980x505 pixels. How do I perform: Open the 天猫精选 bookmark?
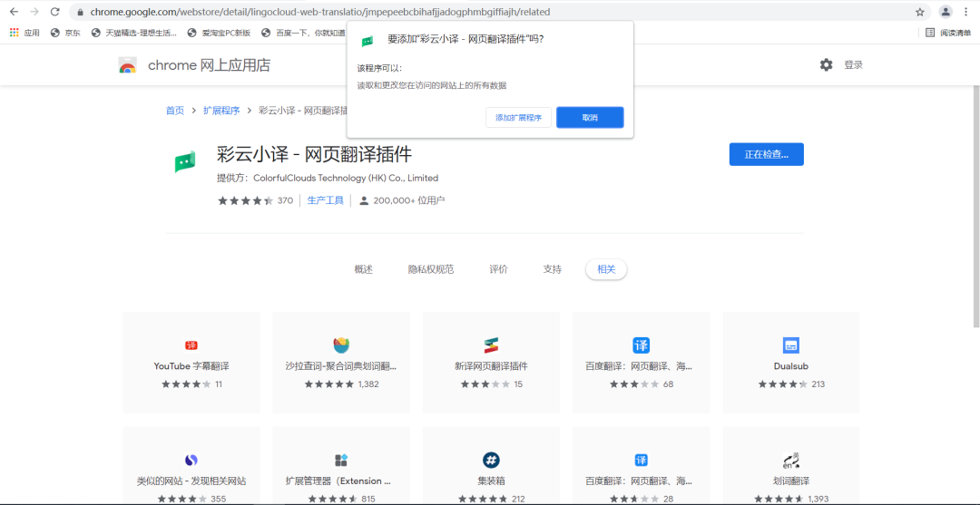click(133, 33)
